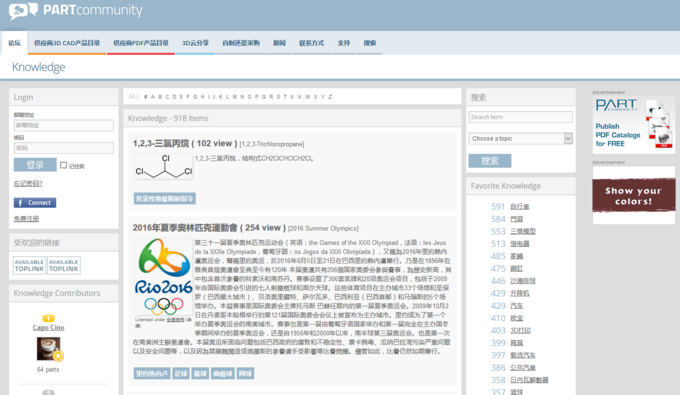Open the Rio 2016 Olympics logo image
The height and width of the screenshot is (395, 680).
pos(163,276)
